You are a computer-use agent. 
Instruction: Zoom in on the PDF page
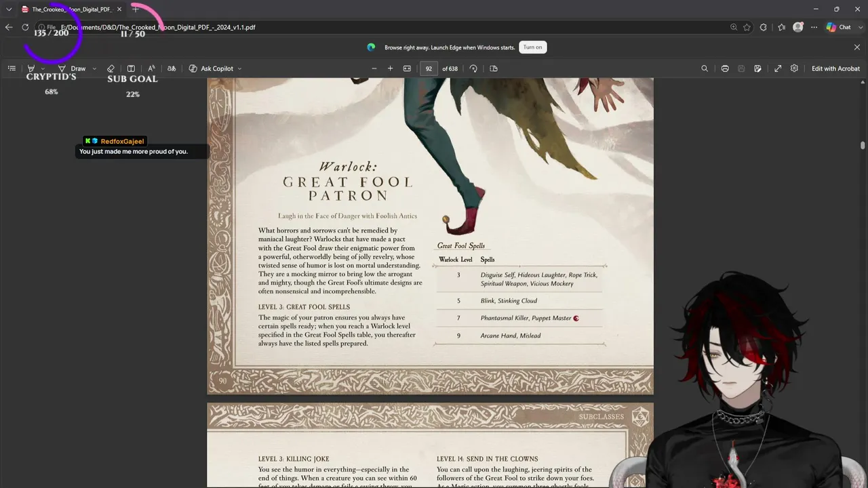click(x=390, y=68)
